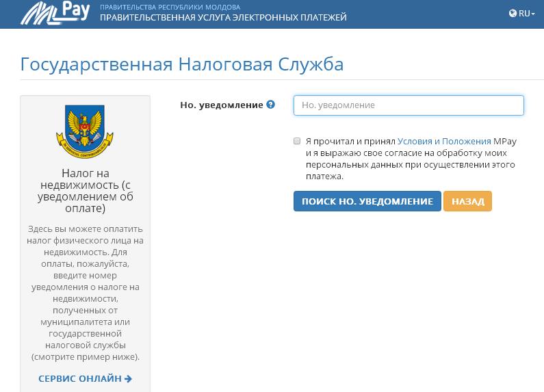Image resolution: width=544 pixels, height=392 pixels.
Task: Click the 'Но. уведомление' field label
Action: [221, 105]
